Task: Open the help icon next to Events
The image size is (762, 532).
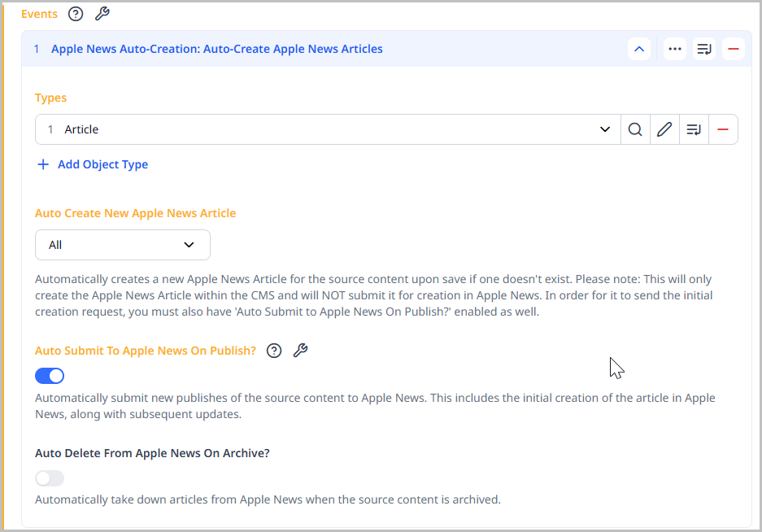Action: 76,14
